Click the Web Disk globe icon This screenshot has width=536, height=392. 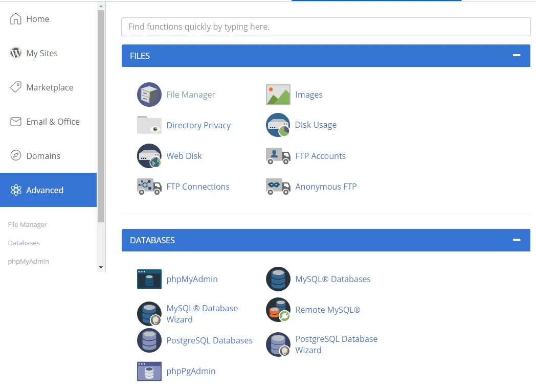pyautogui.click(x=149, y=156)
